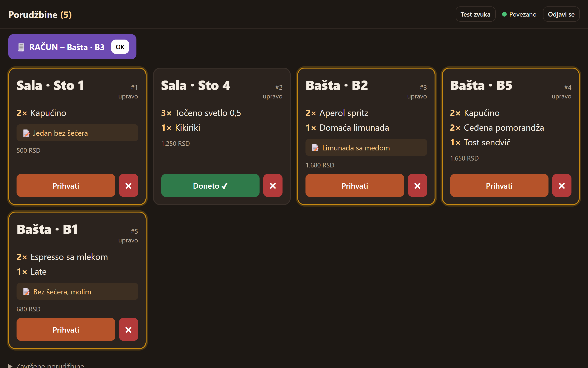The width and height of the screenshot is (588, 368).
Task: Click the Kikiriki item
Action: click(x=187, y=127)
